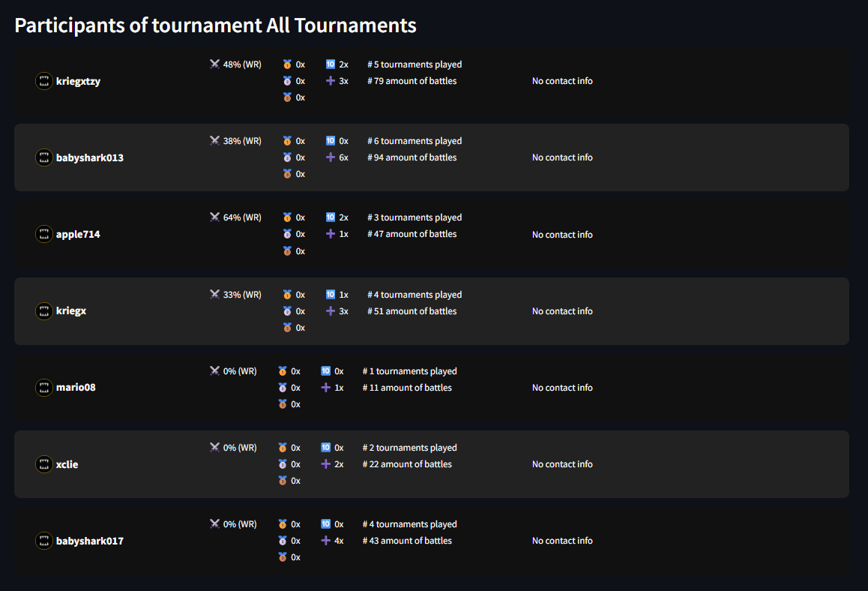The height and width of the screenshot is (591, 868).
Task: Click the purple plus icon in babyshark013's row
Action: 331,157
